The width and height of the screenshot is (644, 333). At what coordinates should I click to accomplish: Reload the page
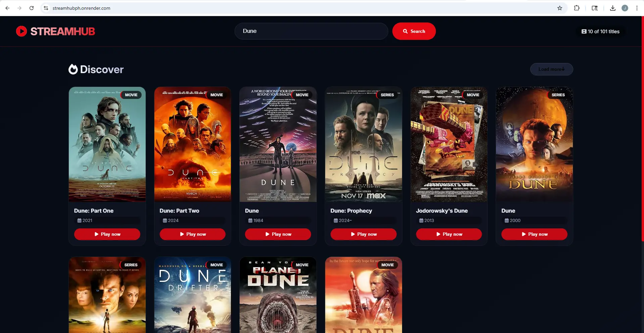point(32,8)
